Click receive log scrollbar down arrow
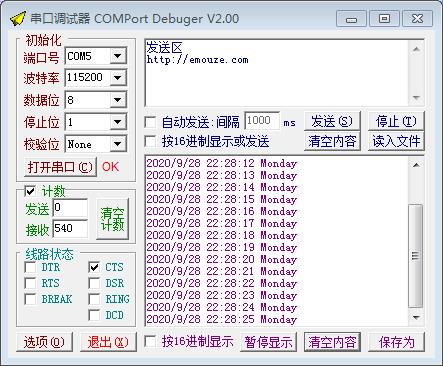Image resolution: width=443 pixels, height=366 pixels. 416,317
